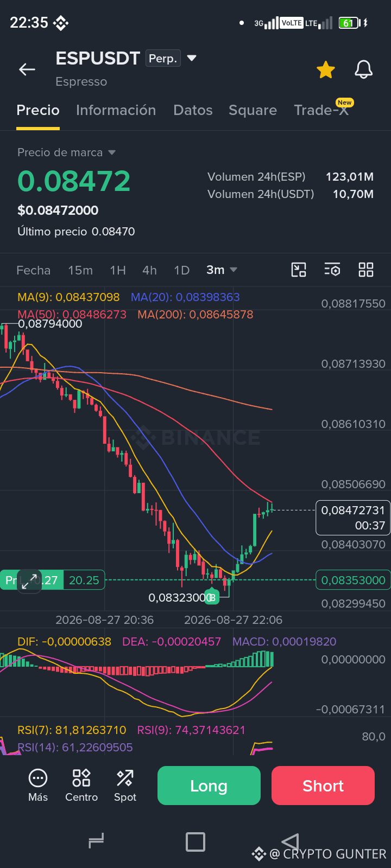Tap the RSI(9) value label

(191, 730)
